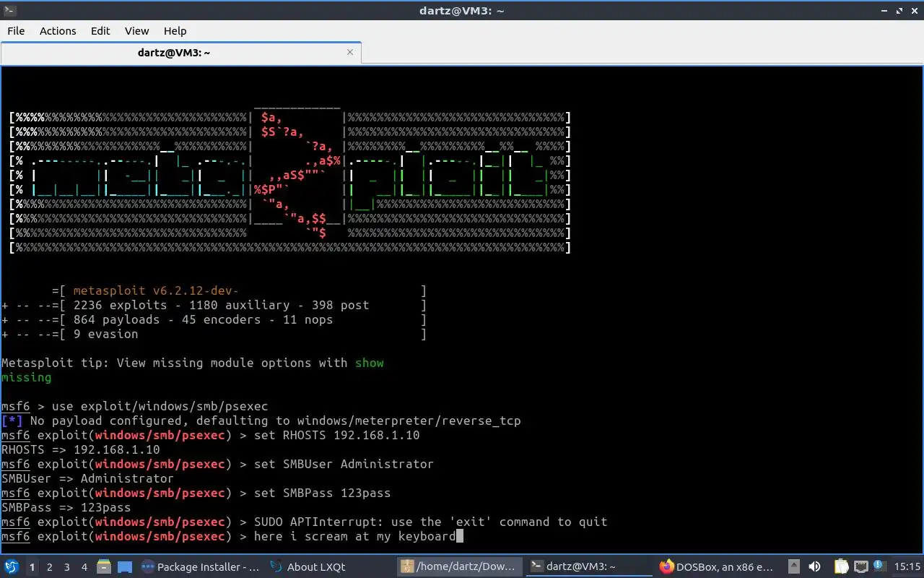Switch to virtual desktop 2

pos(50,567)
